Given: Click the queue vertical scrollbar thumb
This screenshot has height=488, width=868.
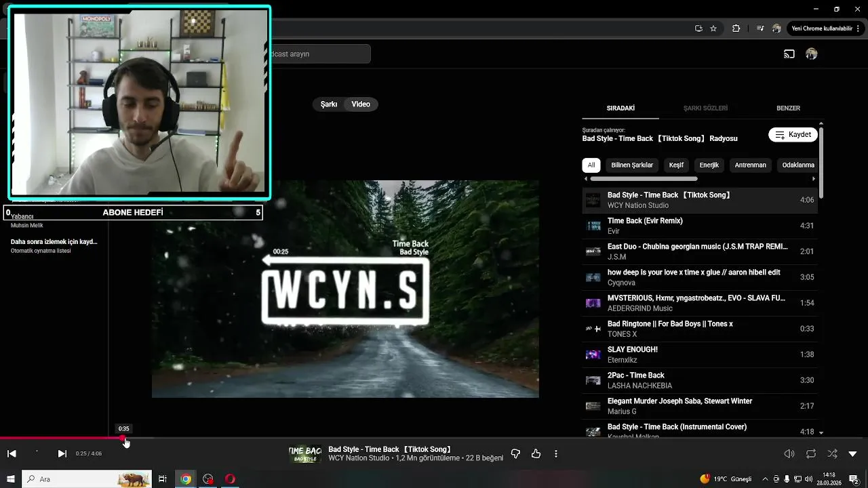Looking at the screenshot, I should (821, 163).
